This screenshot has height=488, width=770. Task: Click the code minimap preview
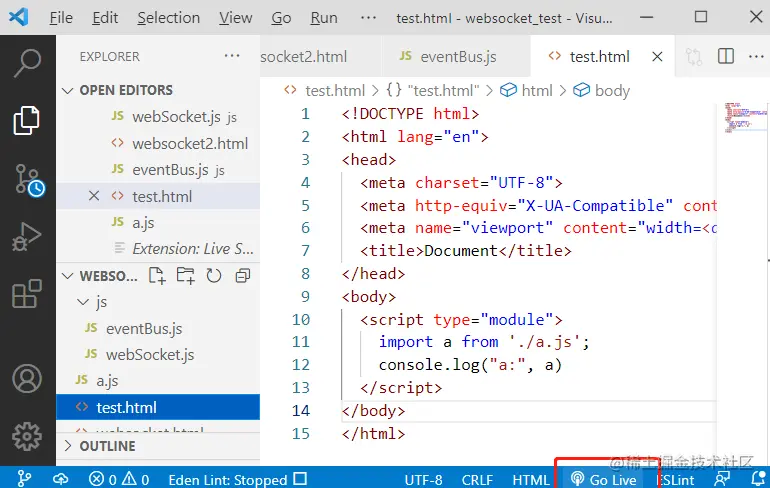[x=745, y=118]
